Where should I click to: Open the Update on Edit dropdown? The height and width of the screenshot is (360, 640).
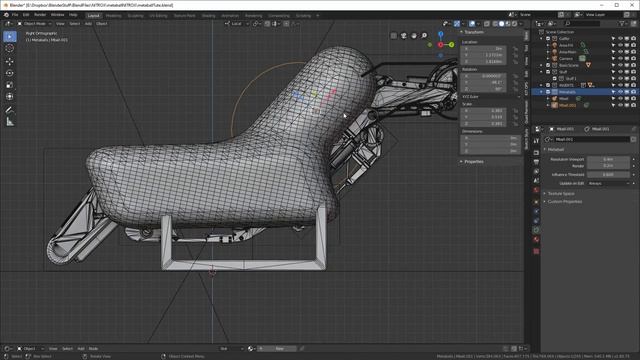(609, 184)
